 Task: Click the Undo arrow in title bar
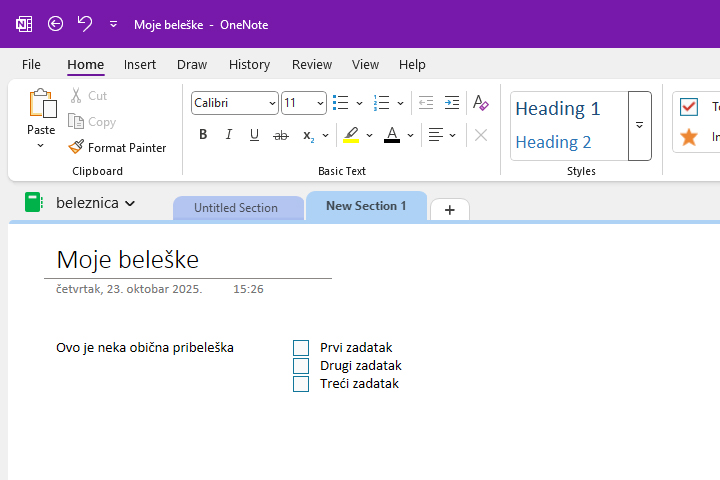pyautogui.click(x=85, y=24)
